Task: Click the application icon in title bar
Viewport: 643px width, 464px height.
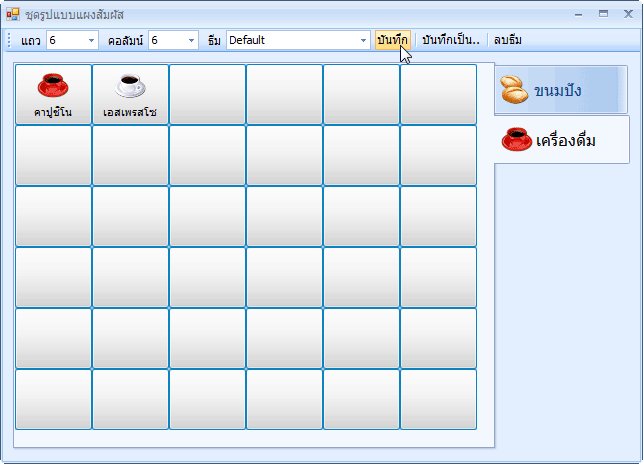Action: (x=13, y=14)
